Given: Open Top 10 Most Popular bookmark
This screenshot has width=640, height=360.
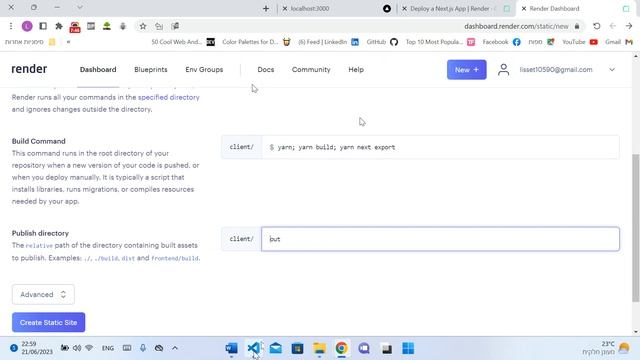Looking at the screenshot, I should pos(440,42).
